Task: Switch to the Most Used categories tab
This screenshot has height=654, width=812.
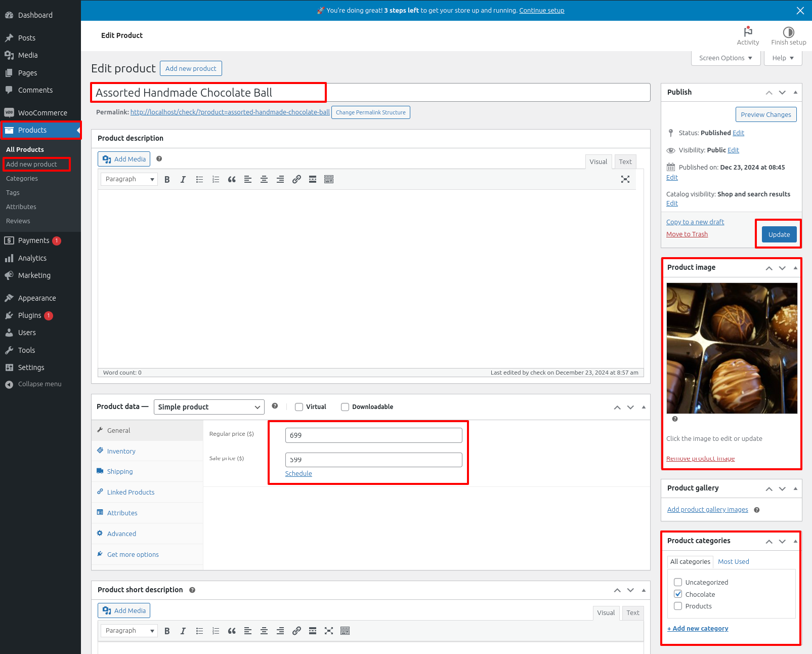Action: pyautogui.click(x=733, y=561)
